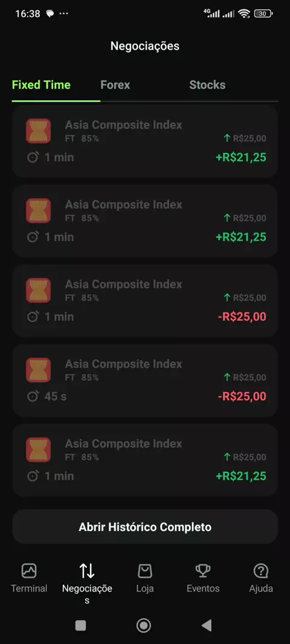Tap the Wi-Fi status bar icon
This screenshot has width=290, height=644.
(x=244, y=13)
